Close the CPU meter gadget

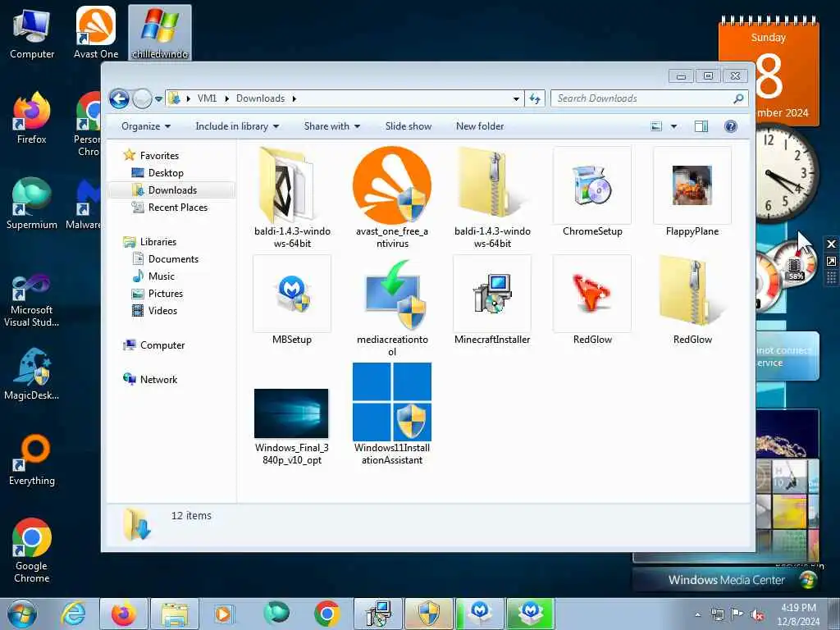[831, 244]
